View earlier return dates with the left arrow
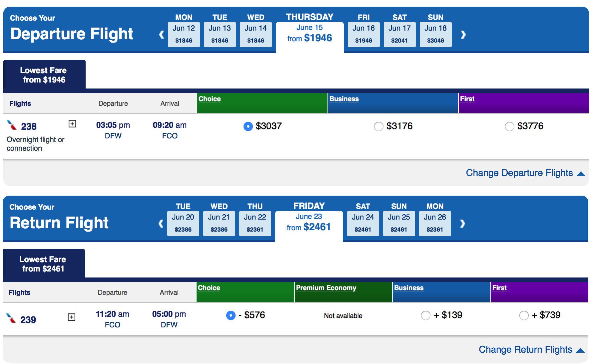Image resolution: width=591 pixels, height=364 pixels. (161, 223)
